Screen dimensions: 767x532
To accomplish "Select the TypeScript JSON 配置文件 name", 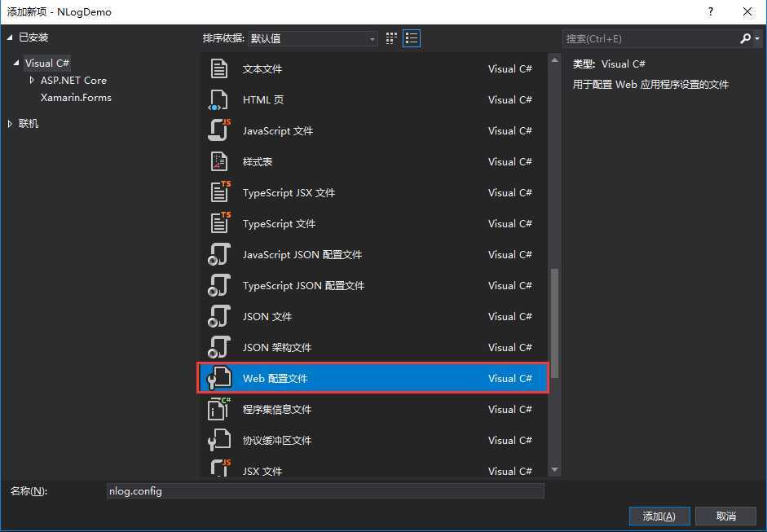I will tap(303, 286).
